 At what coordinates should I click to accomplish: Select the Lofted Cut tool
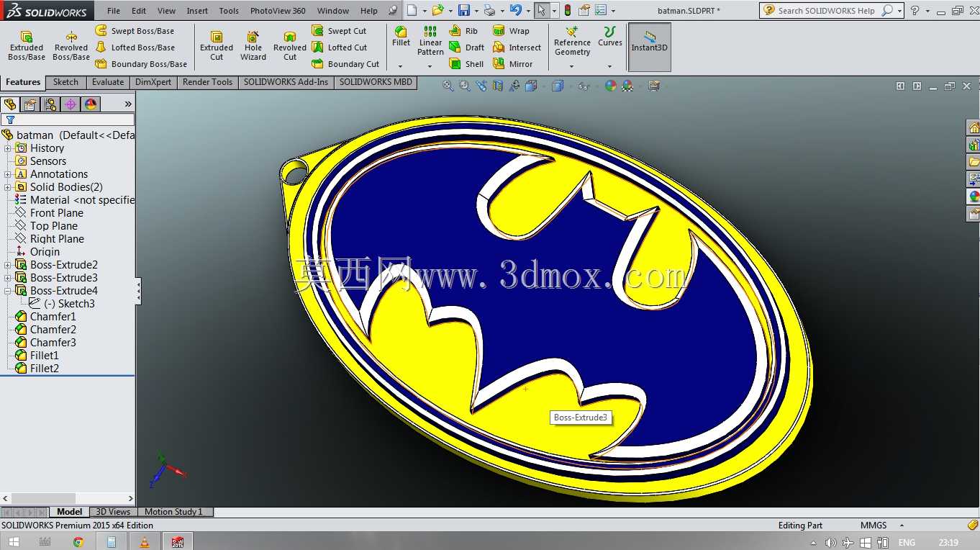pyautogui.click(x=340, y=48)
